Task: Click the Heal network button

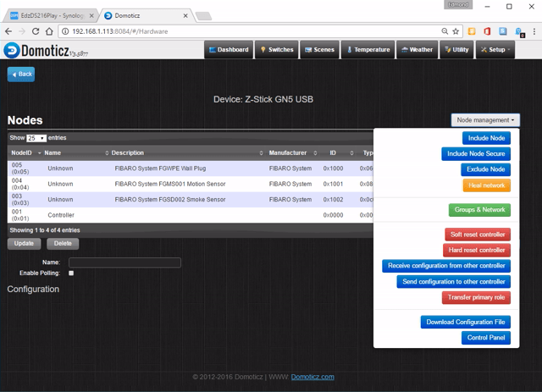Action: 486,185
